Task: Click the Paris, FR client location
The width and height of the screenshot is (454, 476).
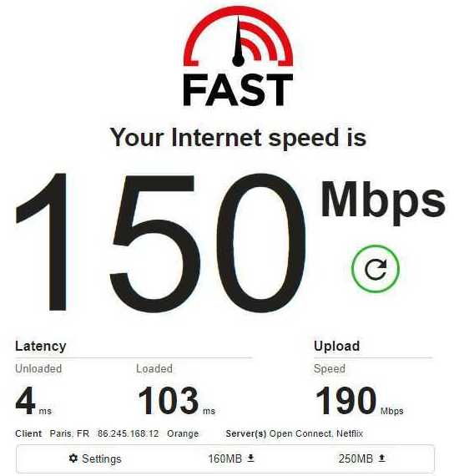Action: (69, 433)
